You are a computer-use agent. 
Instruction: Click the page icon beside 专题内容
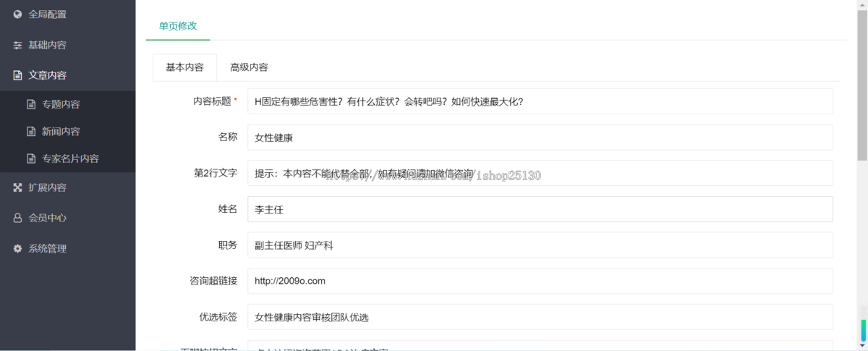(x=31, y=104)
